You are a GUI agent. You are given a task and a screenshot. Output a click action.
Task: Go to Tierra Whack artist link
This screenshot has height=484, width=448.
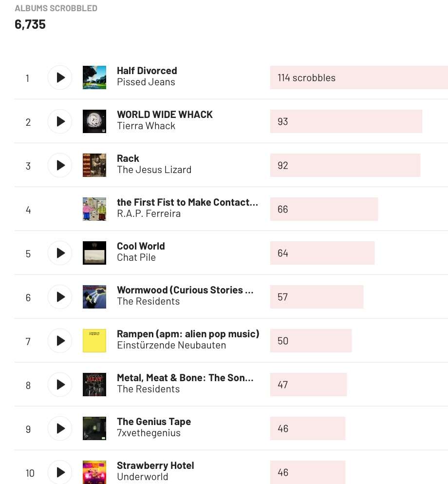tap(146, 126)
